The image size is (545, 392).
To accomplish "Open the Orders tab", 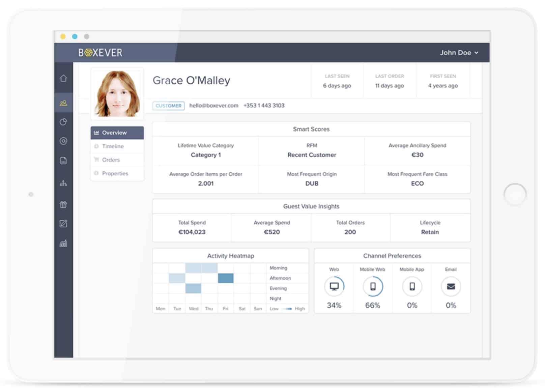I will (117, 160).
